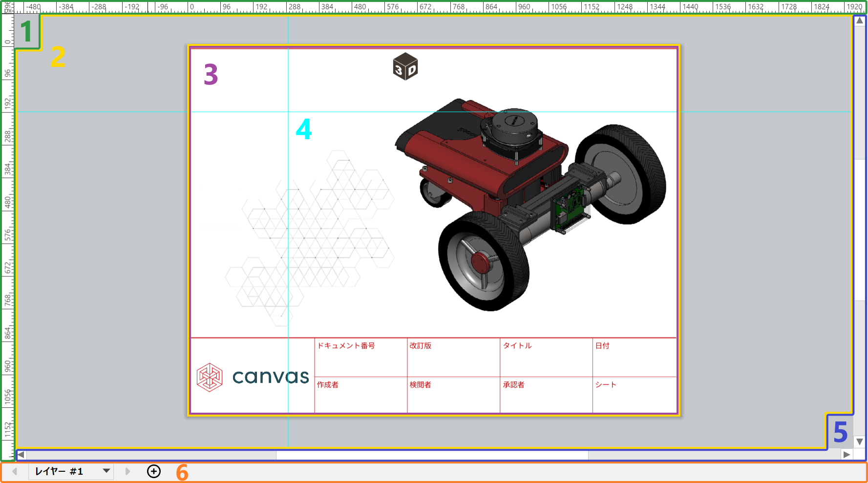The height and width of the screenshot is (483, 868).
Task: Click the horizontal scrollbar left arrow
Action: coord(21,455)
